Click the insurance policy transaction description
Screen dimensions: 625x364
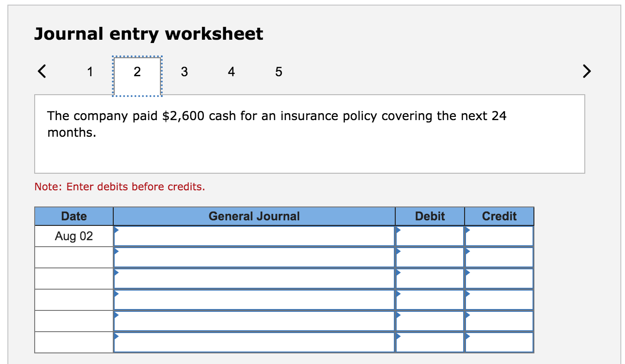click(x=277, y=124)
